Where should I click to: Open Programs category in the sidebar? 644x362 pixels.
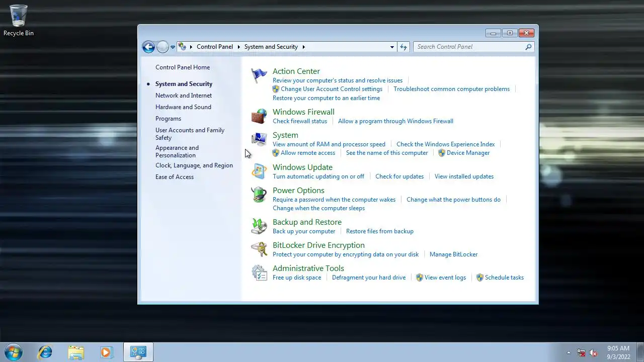tap(168, 119)
